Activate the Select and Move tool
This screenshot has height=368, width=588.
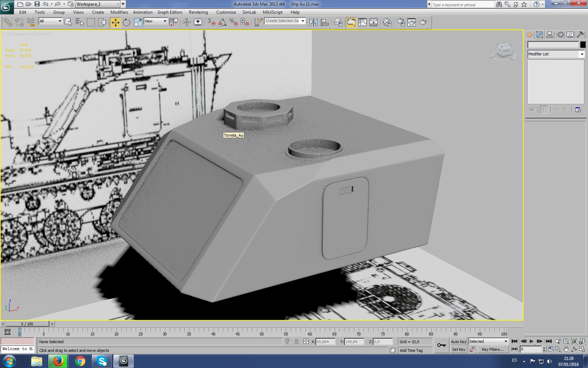pos(115,22)
